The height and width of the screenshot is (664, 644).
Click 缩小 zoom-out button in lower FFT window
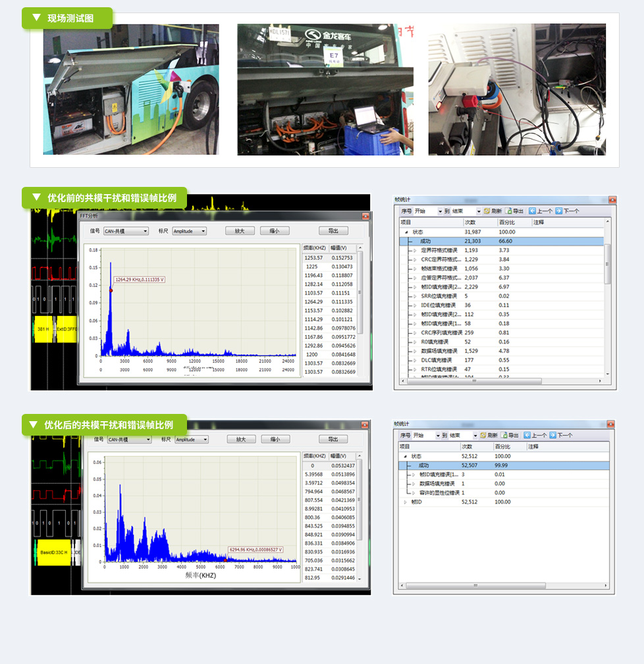pos(275,440)
